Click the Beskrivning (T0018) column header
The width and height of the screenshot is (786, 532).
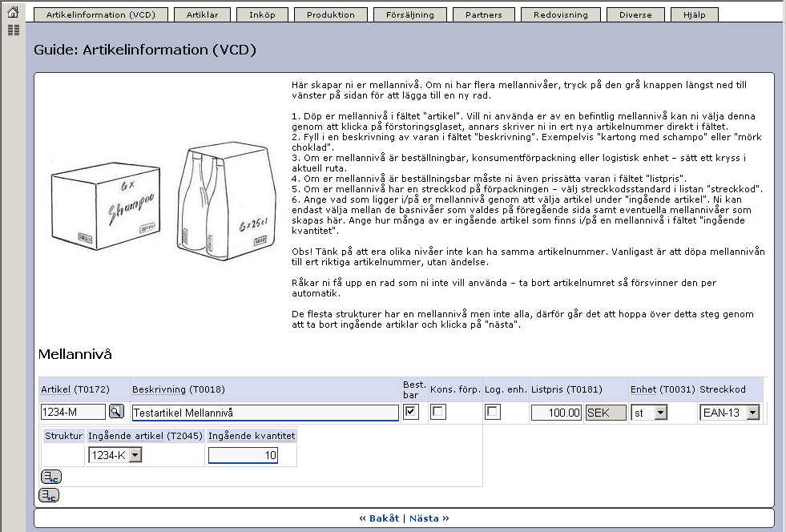[179, 389]
